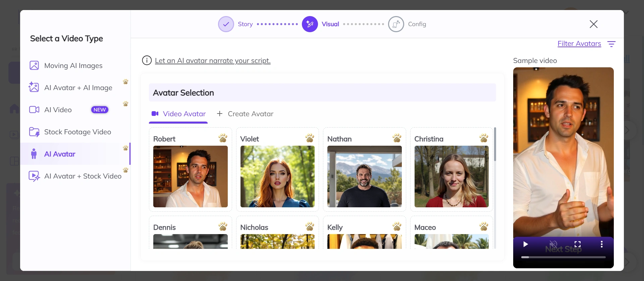Click premium paw icon on Christina card
This screenshot has width=644, height=281.
(x=484, y=138)
